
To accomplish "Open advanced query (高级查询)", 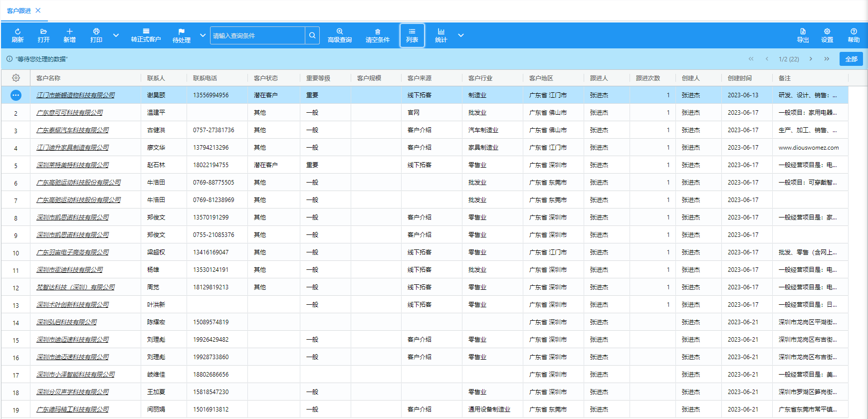I will pos(340,35).
